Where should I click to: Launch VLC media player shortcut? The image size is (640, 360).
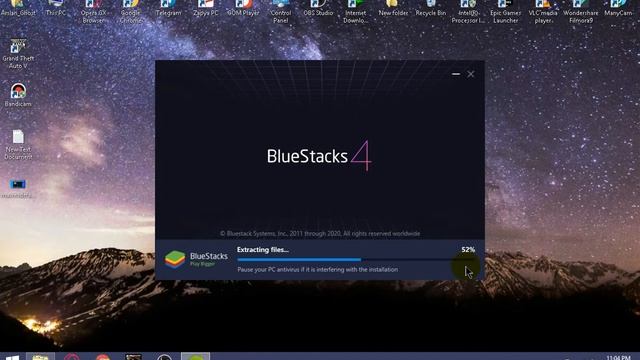pos(543,11)
